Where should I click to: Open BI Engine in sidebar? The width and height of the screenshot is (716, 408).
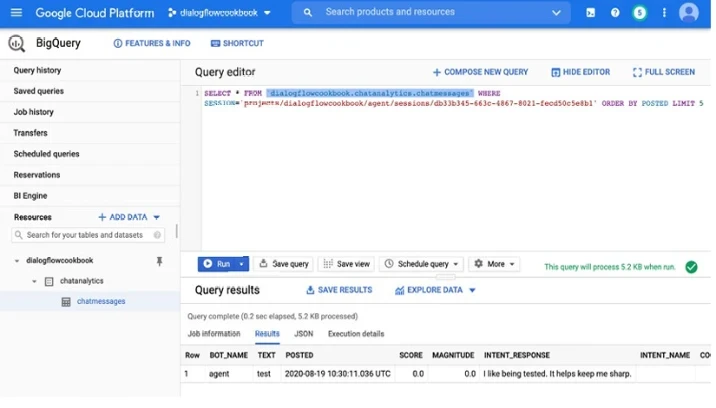[31, 196]
